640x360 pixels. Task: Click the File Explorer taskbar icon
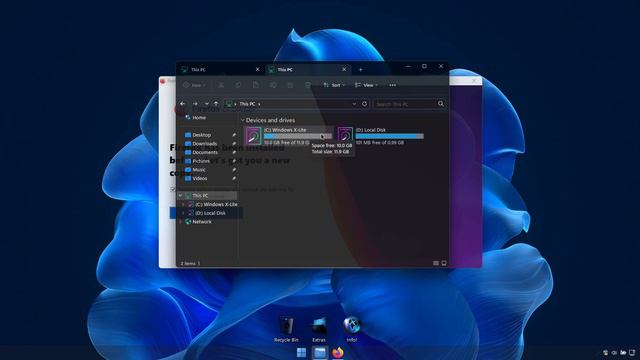pos(320,353)
